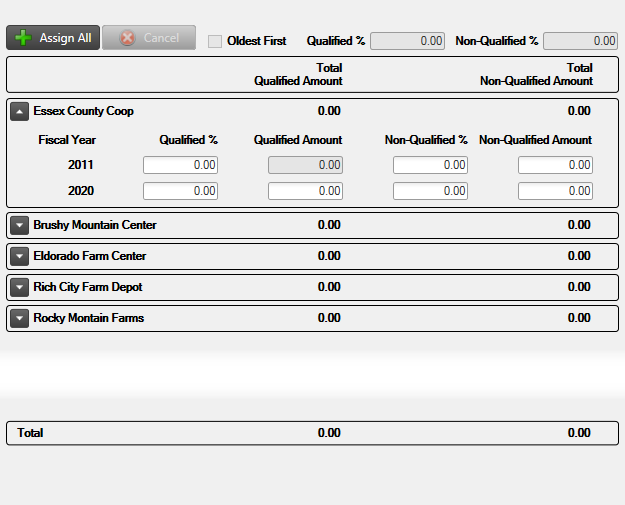This screenshot has width=625, height=505.
Task: Click the green plus Assign All icon
Action: coord(23,38)
